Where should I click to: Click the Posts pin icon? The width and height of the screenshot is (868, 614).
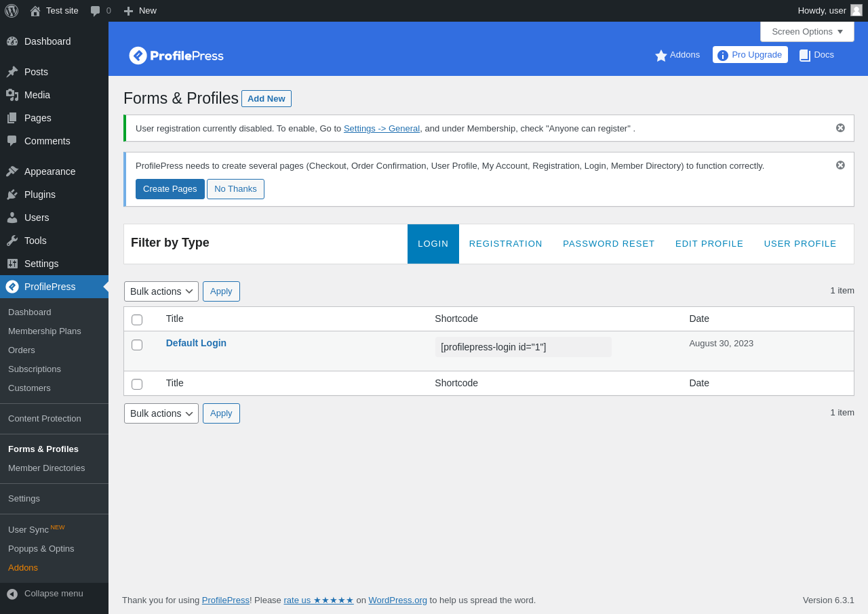click(x=12, y=72)
